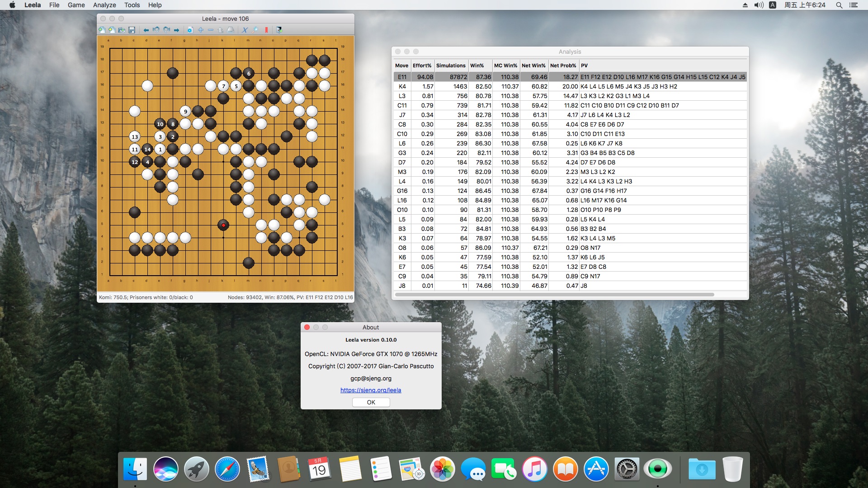Click the red bookmark toolbar icon

(266, 30)
